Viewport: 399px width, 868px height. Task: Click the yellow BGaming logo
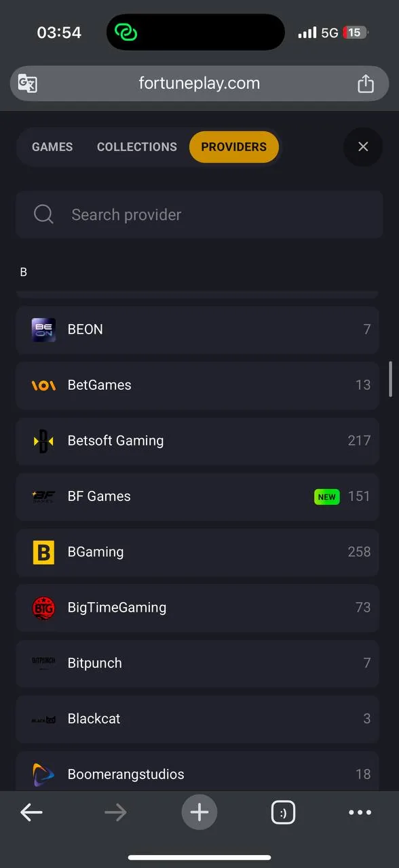[x=43, y=552]
